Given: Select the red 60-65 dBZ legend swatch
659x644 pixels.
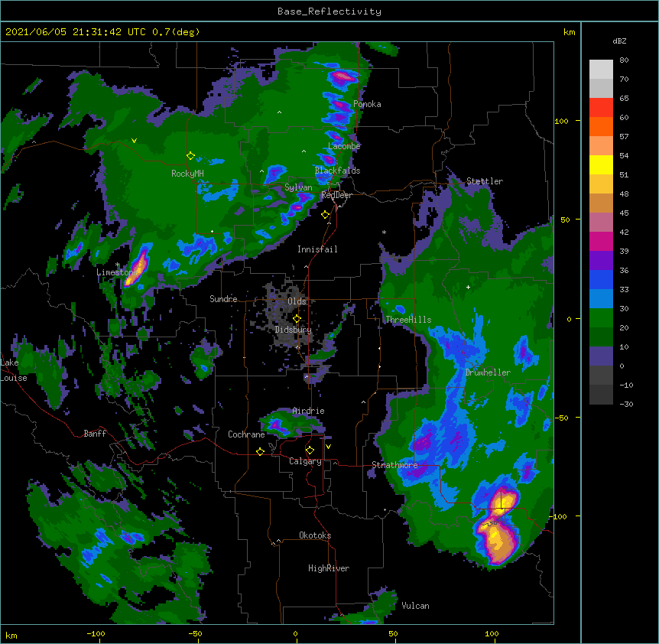Looking at the screenshot, I should 601,107.
